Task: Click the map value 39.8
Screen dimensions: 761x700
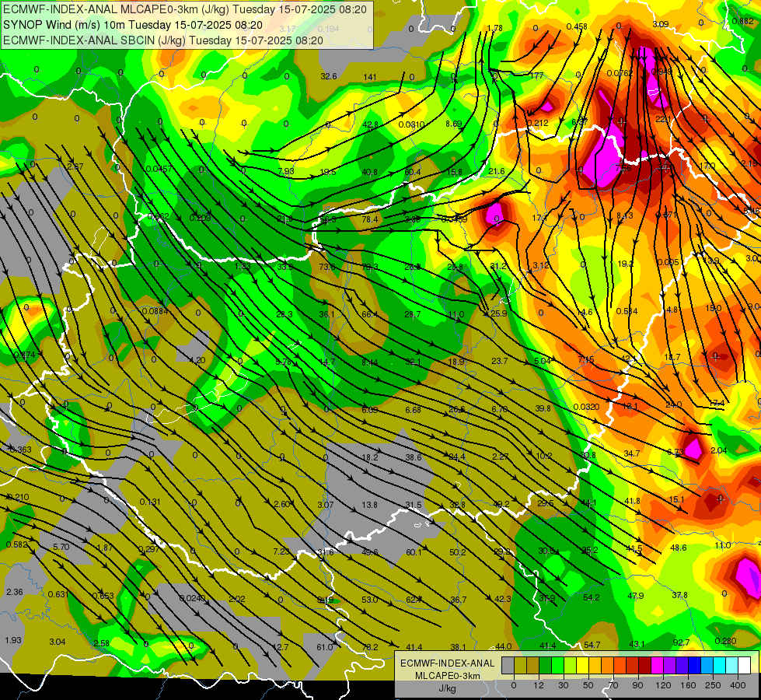Action: (543, 408)
